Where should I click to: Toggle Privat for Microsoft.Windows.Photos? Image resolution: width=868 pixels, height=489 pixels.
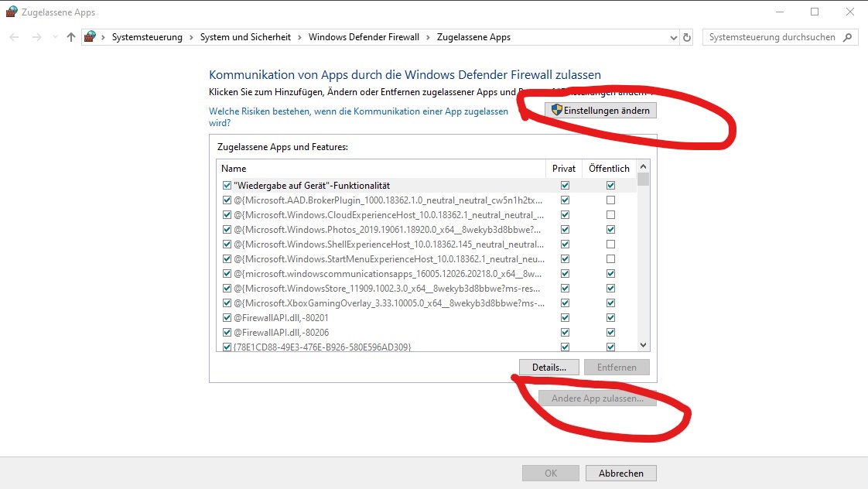click(565, 230)
